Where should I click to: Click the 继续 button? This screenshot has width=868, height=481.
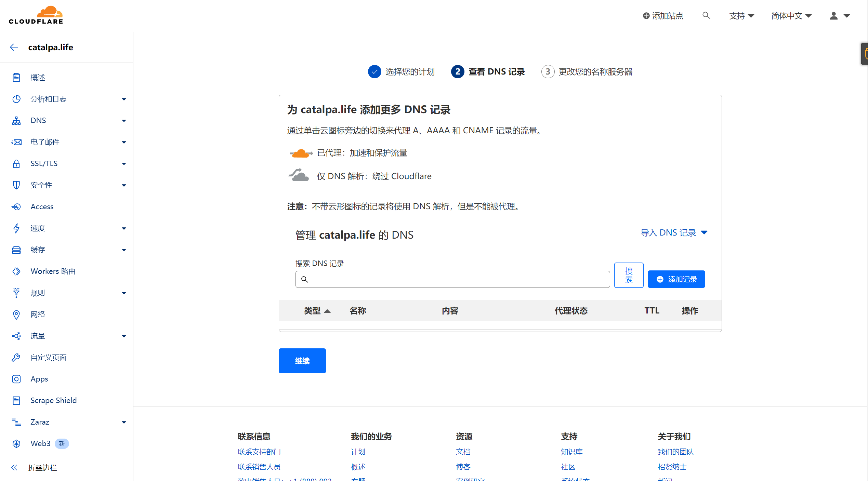pyautogui.click(x=302, y=361)
